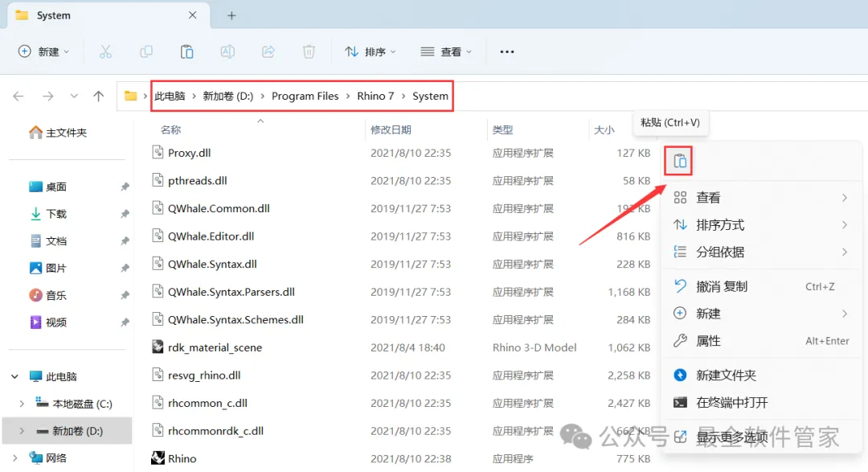Open the three-dot More options menu

click(507, 51)
